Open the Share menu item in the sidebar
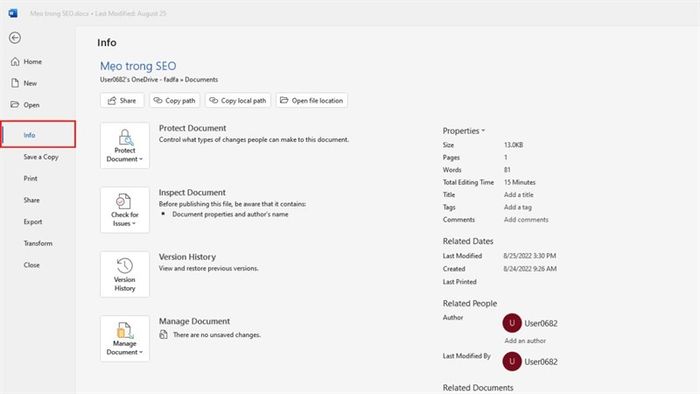Image resolution: width=700 pixels, height=394 pixels. click(x=31, y=200)
